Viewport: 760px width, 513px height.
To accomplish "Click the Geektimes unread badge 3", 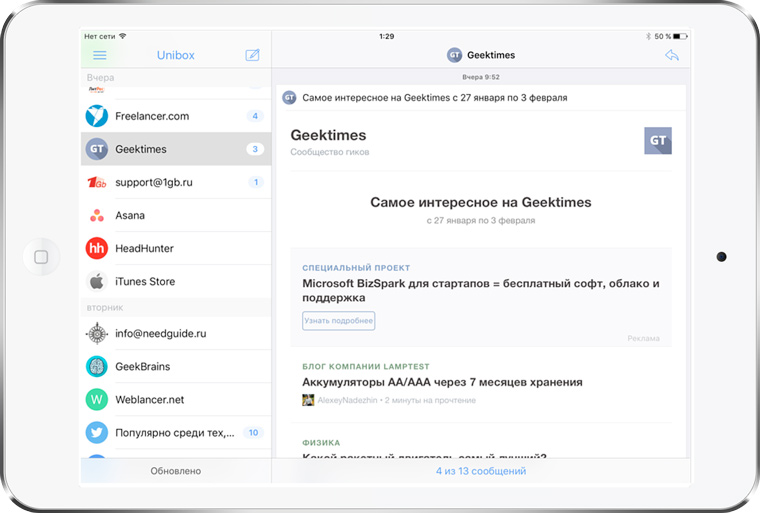I will pyautogui.click(x=255, y=149).
